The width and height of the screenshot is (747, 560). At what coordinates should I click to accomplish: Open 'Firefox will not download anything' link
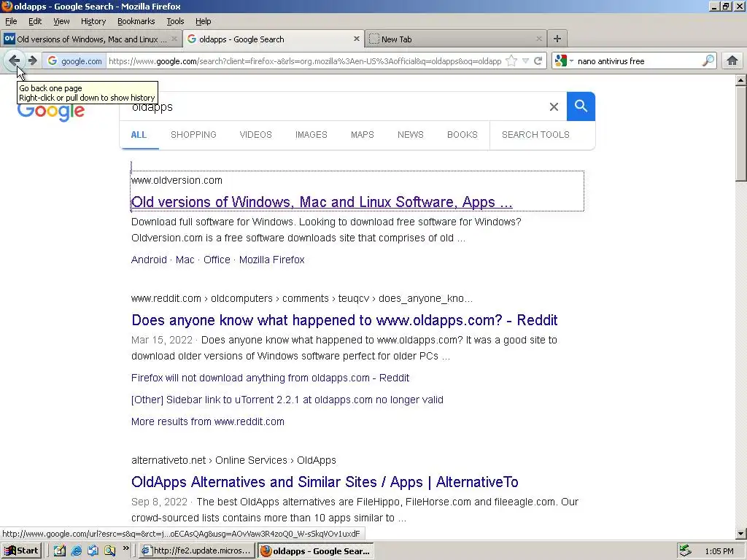270,378
